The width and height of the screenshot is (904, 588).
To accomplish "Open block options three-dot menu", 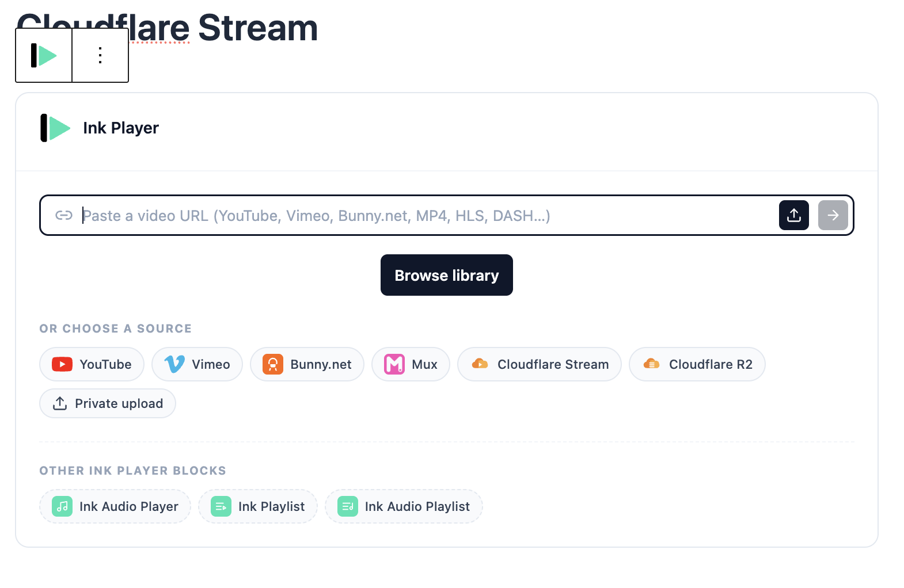I will [100, 55].
